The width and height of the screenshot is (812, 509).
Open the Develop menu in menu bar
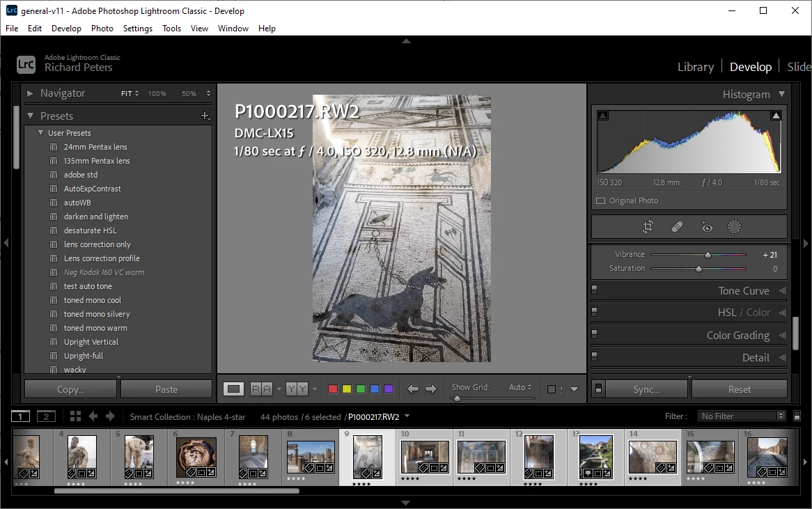66,29
